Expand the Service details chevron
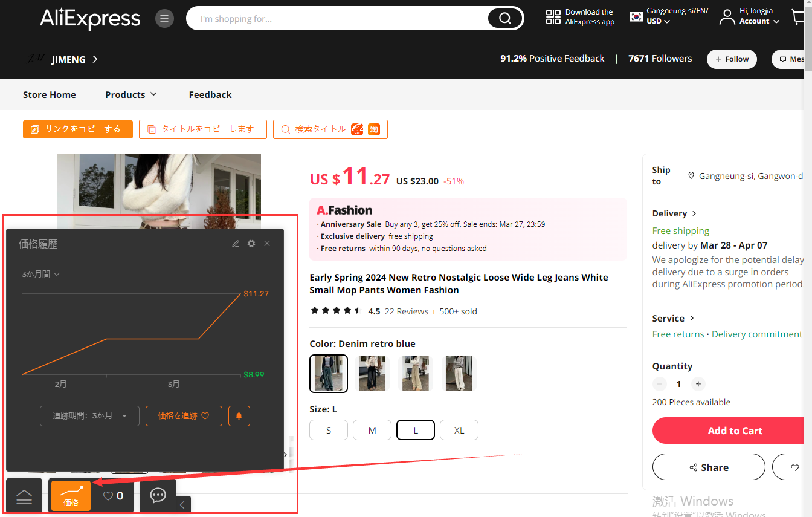 point(692,318)
